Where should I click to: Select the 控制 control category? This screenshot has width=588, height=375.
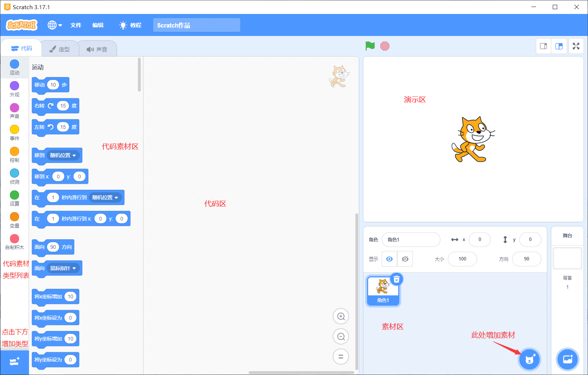pos(15,154)
